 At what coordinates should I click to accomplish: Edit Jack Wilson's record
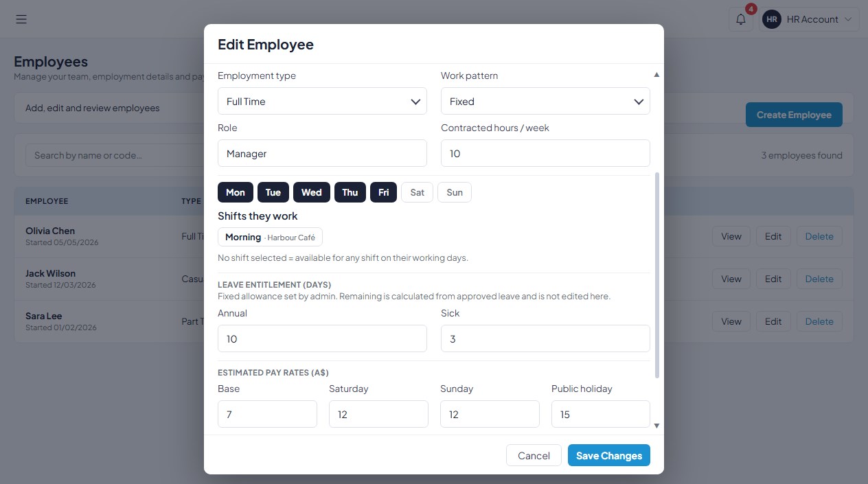tap(773, 279)
